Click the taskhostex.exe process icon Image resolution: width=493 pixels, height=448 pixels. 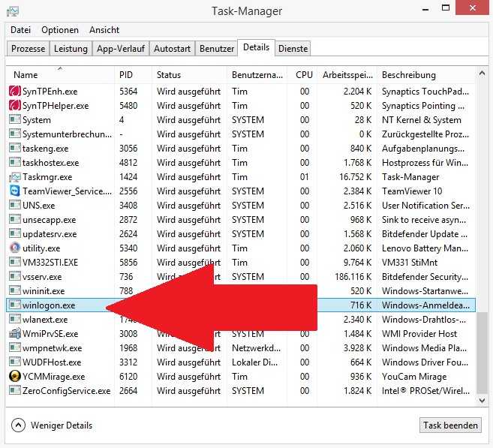click(15, 162)
